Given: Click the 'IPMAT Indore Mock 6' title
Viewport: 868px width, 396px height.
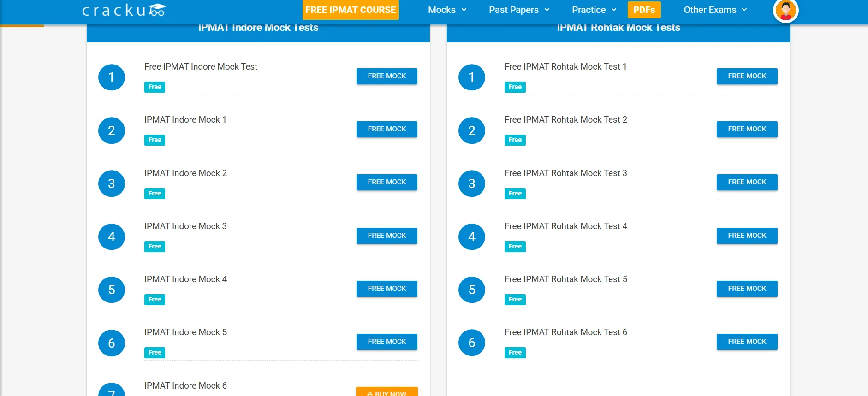Looking at the screenshot, I should click(x=185, y=386).
